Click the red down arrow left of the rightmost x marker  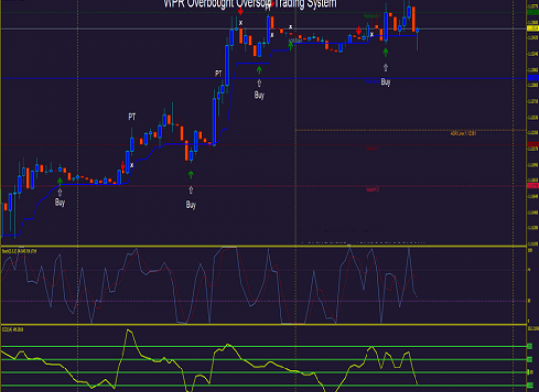point(359,31)
